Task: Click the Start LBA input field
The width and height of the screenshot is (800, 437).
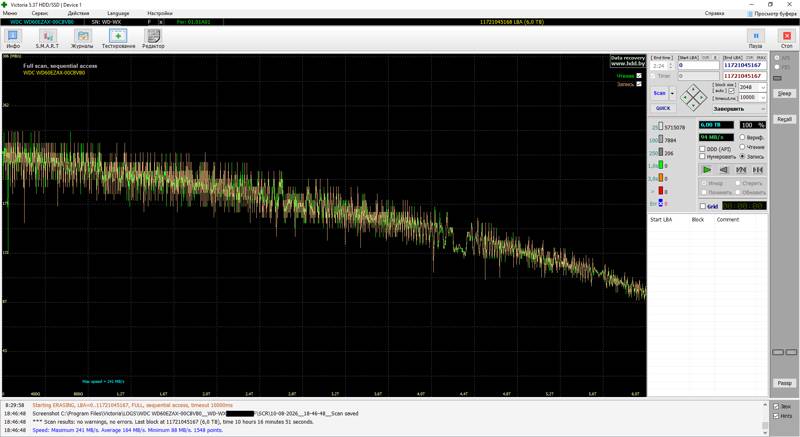Action: [698, 65]
